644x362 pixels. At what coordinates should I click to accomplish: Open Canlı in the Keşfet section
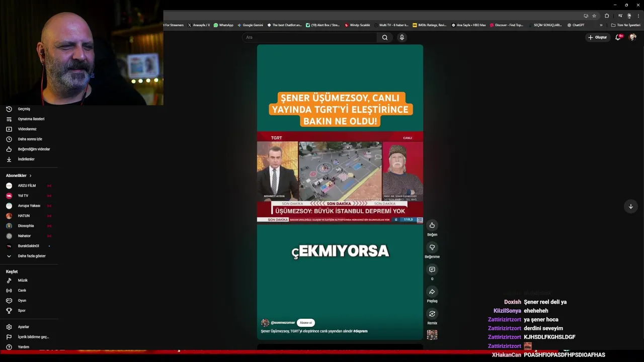pos(22,291)
